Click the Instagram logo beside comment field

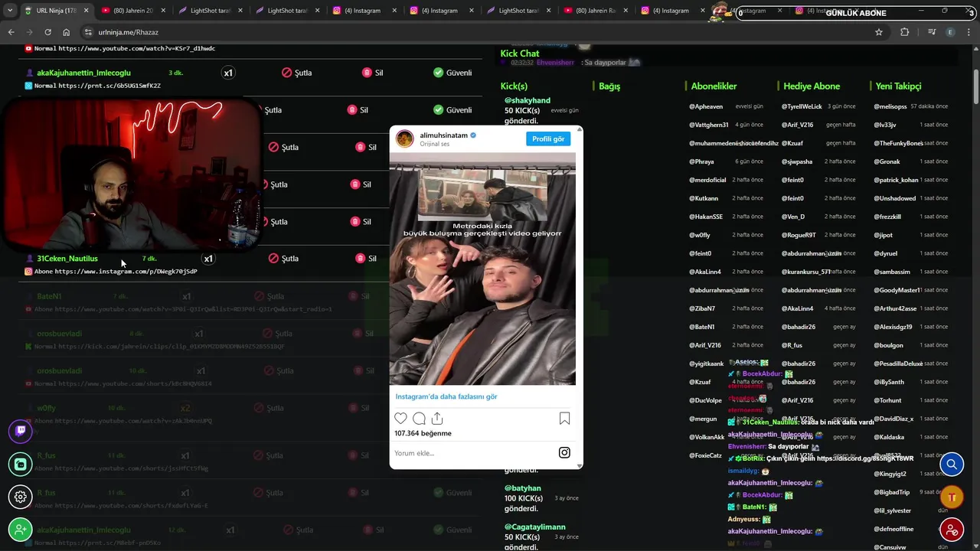tap(564, 452)
